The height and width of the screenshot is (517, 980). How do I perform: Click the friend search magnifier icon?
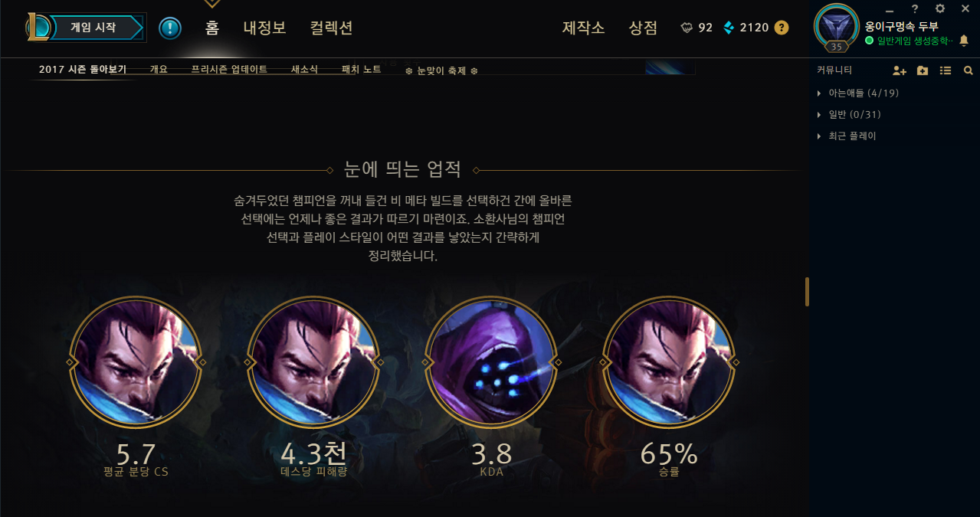pyautogui.click(x=968, y=70)
